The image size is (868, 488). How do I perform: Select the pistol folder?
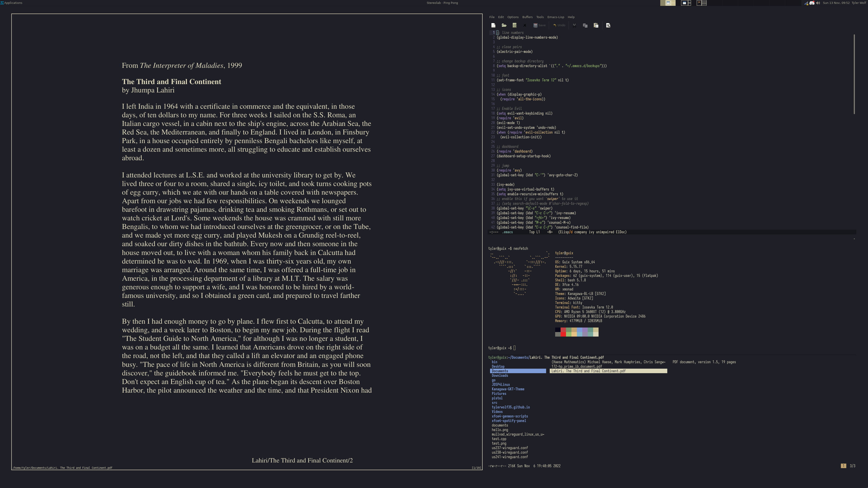(497, 398)
